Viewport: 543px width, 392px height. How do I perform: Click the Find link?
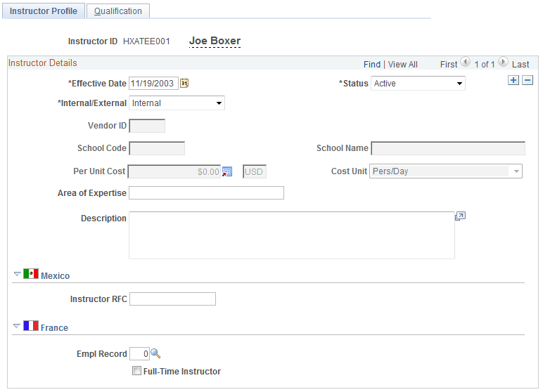372,65
